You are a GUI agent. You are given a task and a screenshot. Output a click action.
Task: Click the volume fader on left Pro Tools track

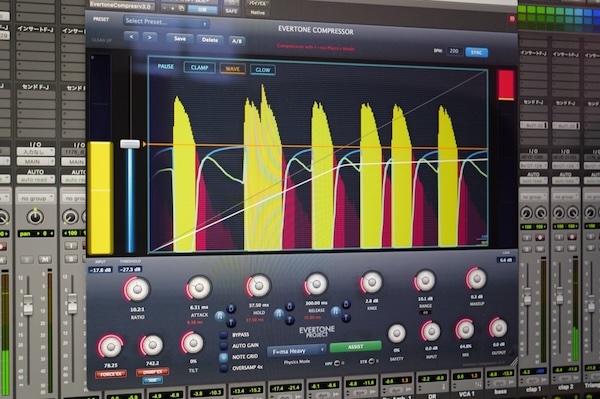(x=28, y=305)
